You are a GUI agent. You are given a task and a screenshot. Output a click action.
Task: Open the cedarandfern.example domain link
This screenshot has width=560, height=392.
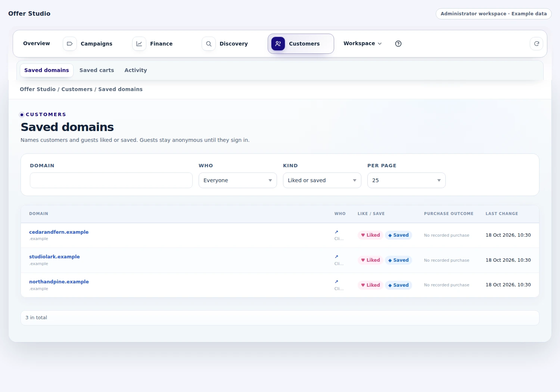click(59, 232)
